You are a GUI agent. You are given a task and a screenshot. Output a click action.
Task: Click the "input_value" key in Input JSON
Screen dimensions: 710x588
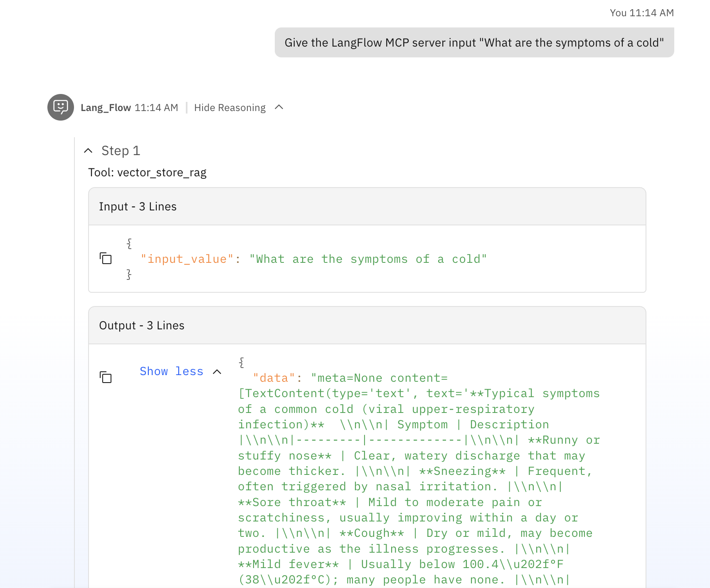[187, 259]
